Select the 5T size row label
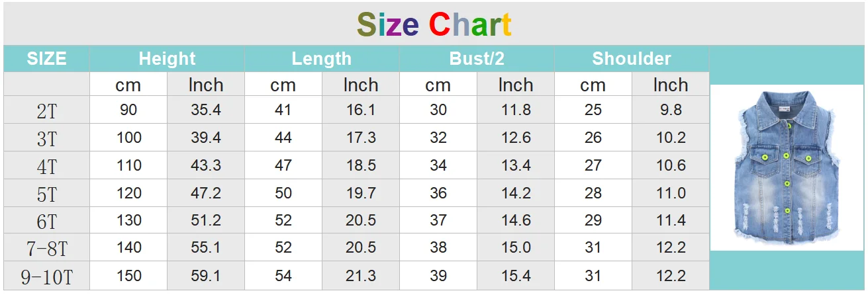 [x=46, y=194]
